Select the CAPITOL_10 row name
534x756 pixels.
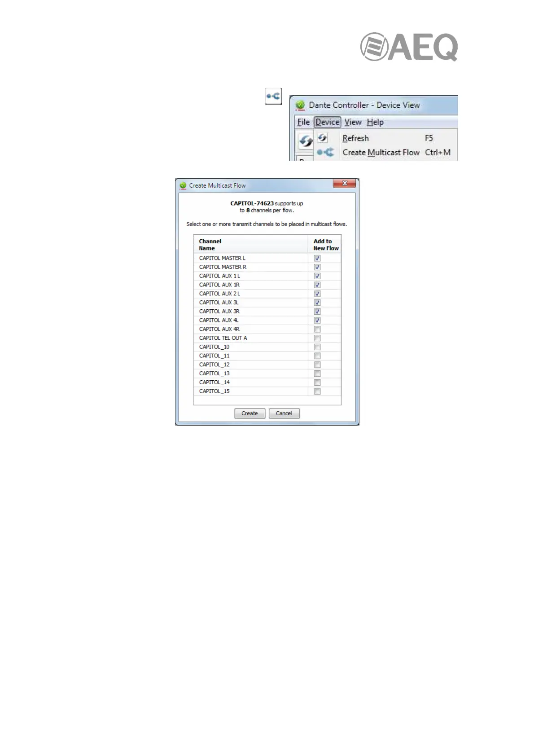tap(214, 347)
